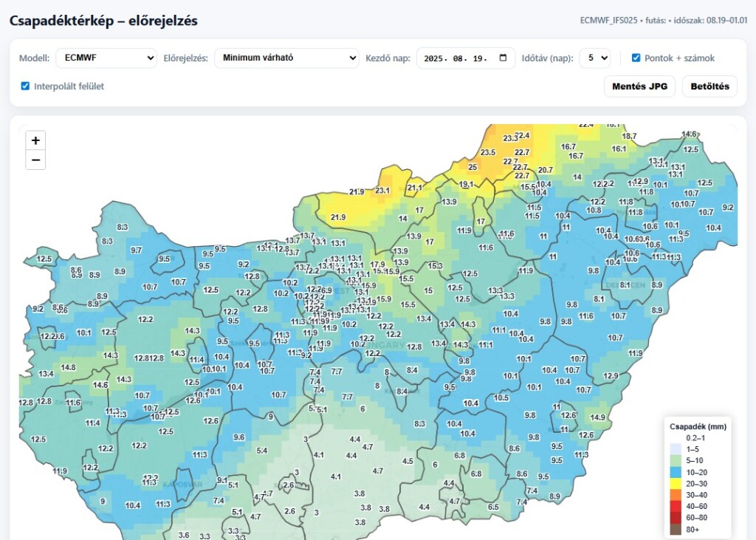Disable the Interpolált felület checkbox

[x=26, y=86]
